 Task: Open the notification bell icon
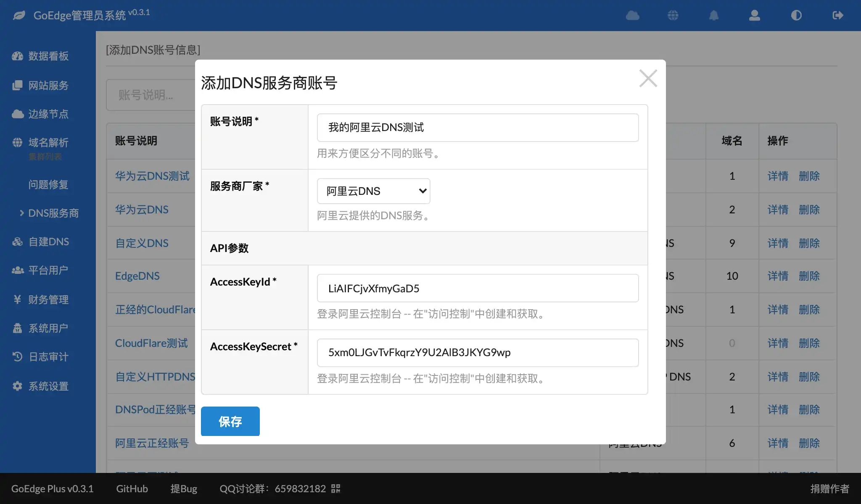(x=713, y=16)
